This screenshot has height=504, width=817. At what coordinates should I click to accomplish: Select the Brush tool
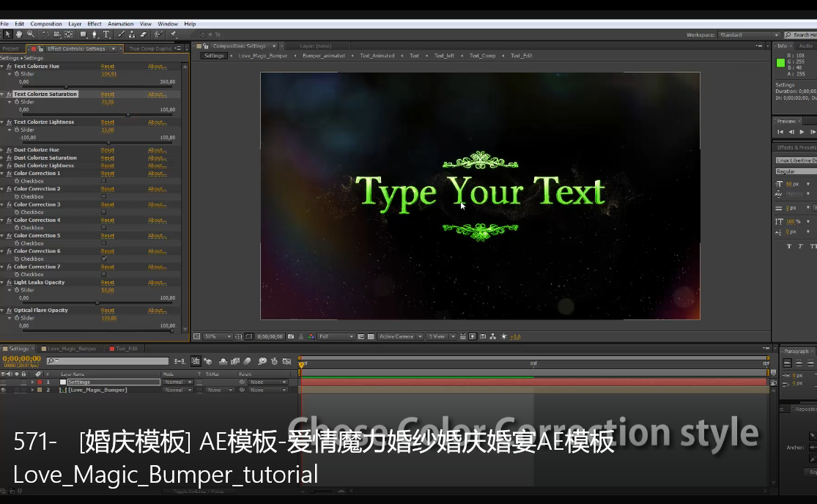[121, 34]
